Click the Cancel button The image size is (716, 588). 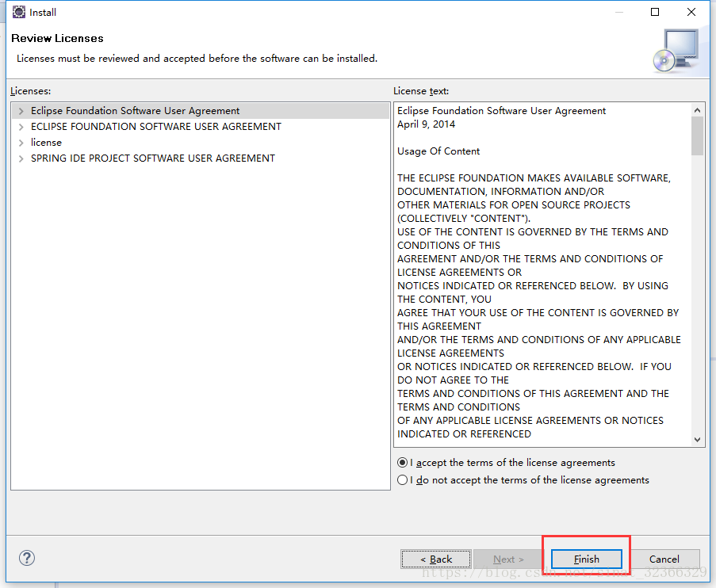click(x=664, y=559)
